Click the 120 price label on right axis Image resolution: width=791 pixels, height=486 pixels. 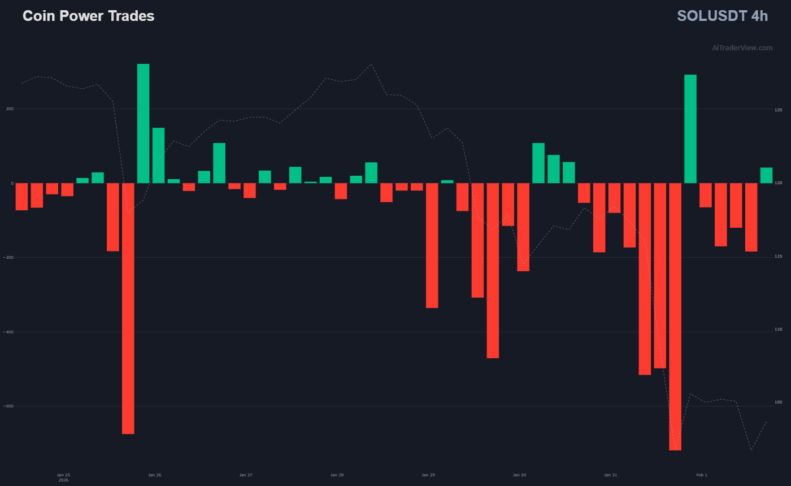777,183
